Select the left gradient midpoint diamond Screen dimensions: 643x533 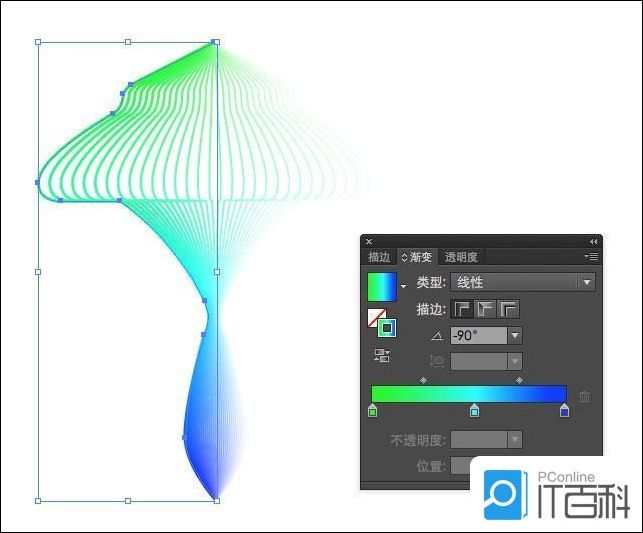click(x=424, y=380)
